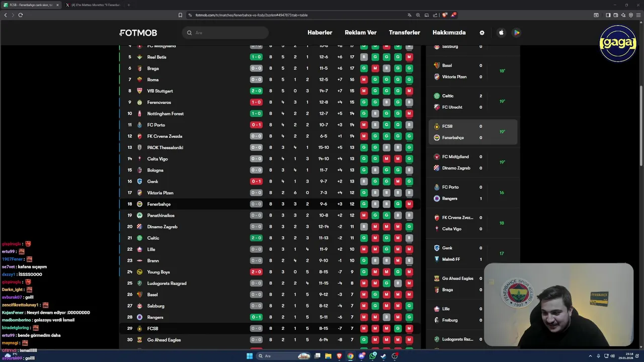Open the Google Play store icon
The height and width of the screenshot is (362, 644).
coord(516,33)
